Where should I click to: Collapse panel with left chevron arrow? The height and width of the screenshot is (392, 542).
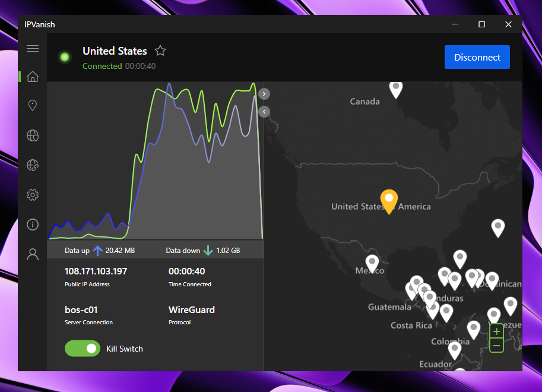[x=264, y=112]
